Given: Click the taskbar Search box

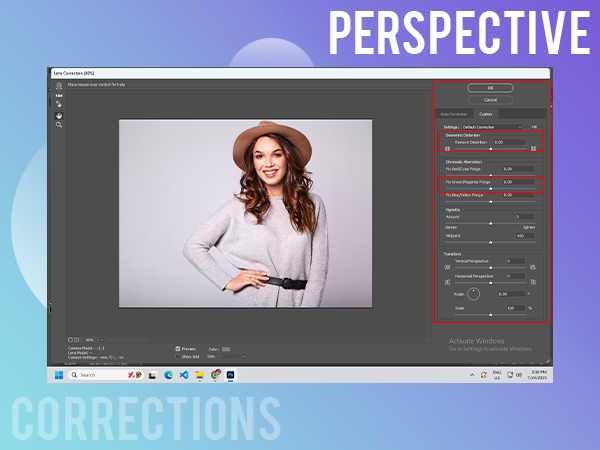Looking at the screenshot, I should point(106,375).
